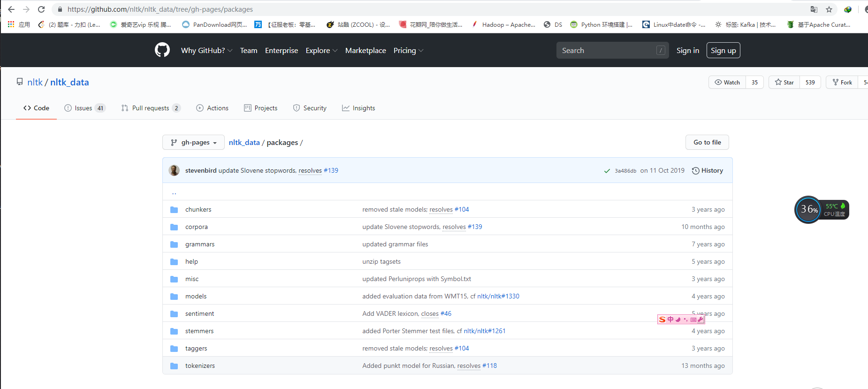
Task: Bookmark this page with star icon
Action: 829,9
